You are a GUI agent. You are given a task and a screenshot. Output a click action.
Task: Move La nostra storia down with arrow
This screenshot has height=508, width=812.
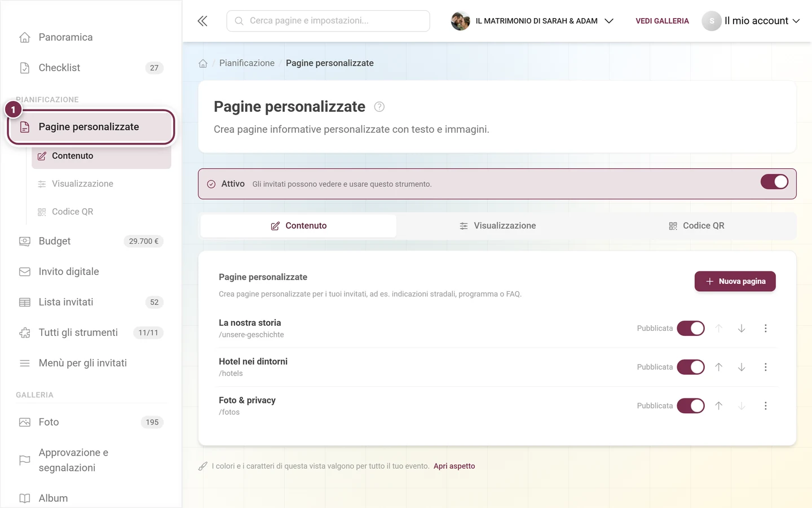(x=742, y=329)
